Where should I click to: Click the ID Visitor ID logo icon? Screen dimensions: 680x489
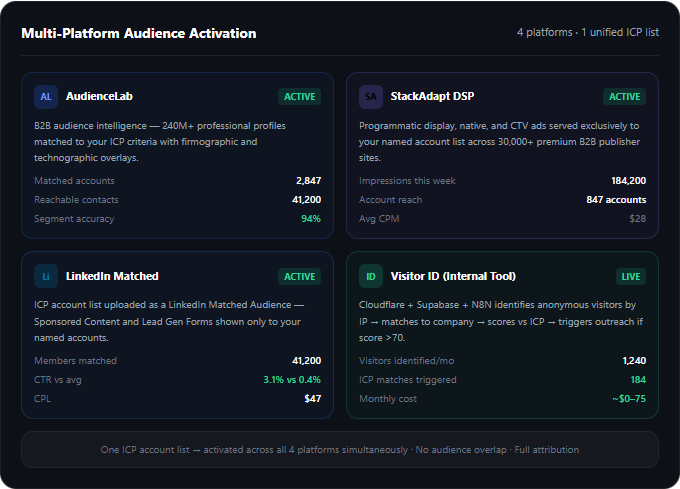pyautogui.click(x=371, y=276)
